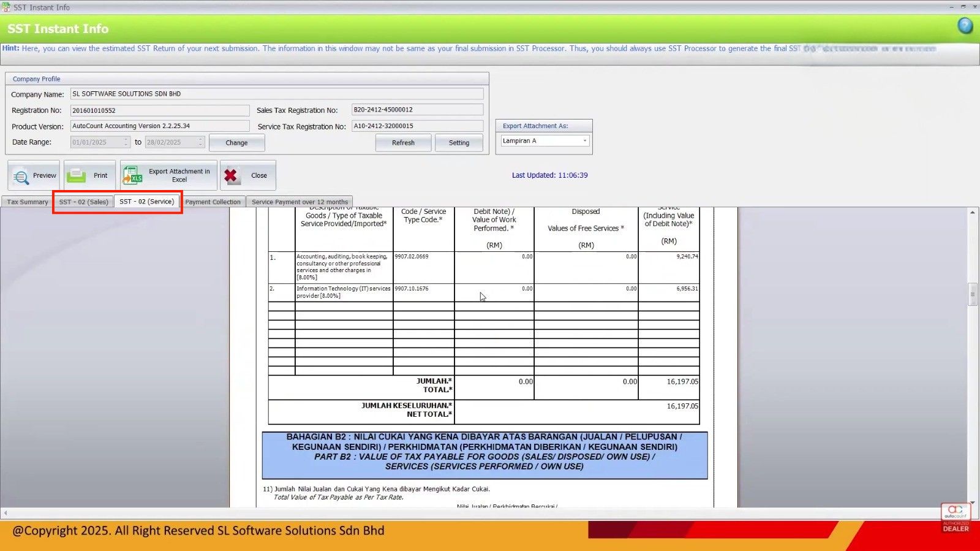The height and width of the screenshot is (551, 980).
Task: Click the scroll down arrow of report
Action: [972, 503]
